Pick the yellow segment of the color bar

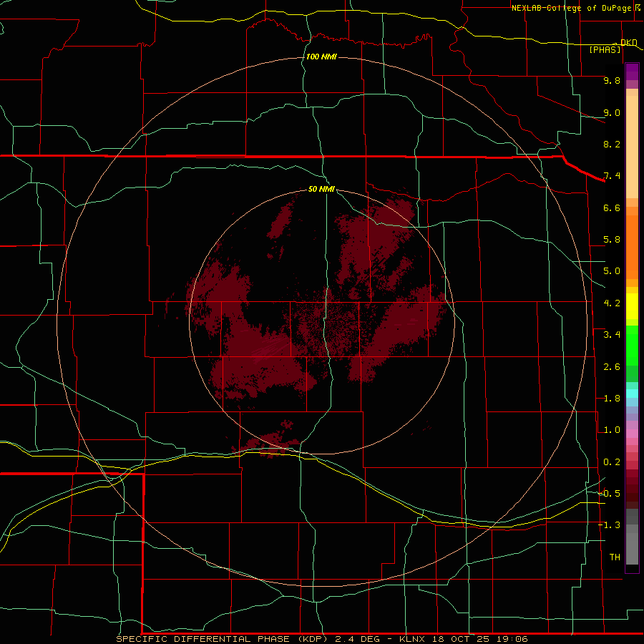[632, 306]
